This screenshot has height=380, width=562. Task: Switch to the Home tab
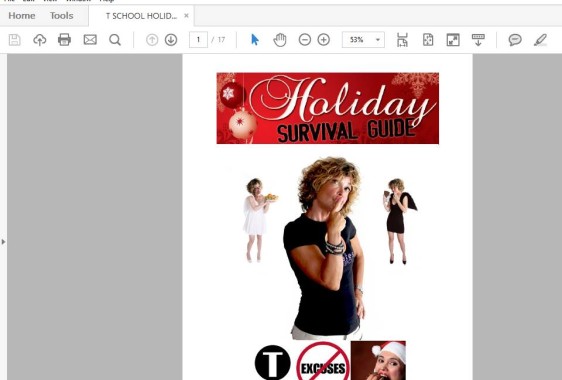(x=22, y=16)
